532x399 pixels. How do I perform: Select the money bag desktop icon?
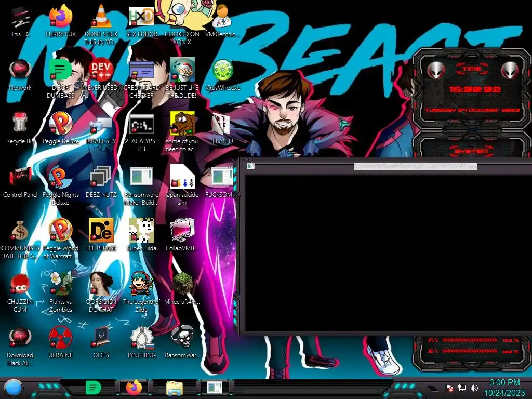(x=20, y=239)
